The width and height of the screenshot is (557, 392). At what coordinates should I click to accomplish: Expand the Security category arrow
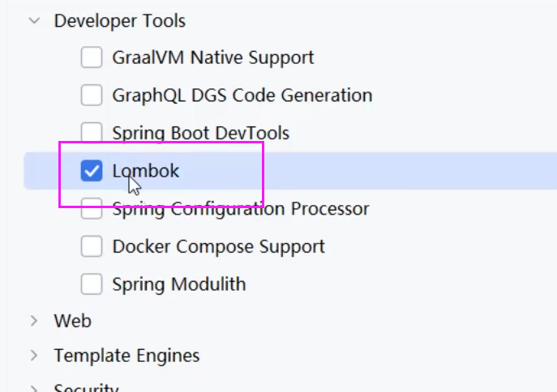[x=34, y=388]
